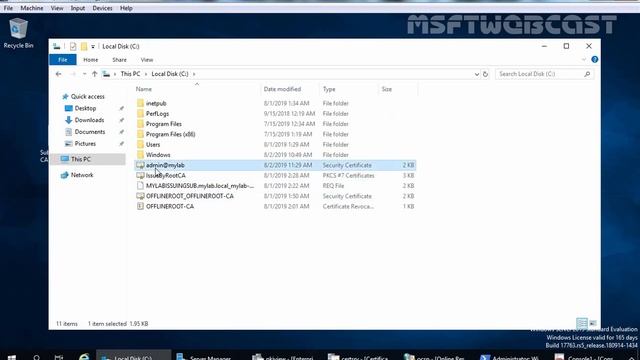Click 'PKCS #7 Certificates' type cell

click(x=348, y=175)
